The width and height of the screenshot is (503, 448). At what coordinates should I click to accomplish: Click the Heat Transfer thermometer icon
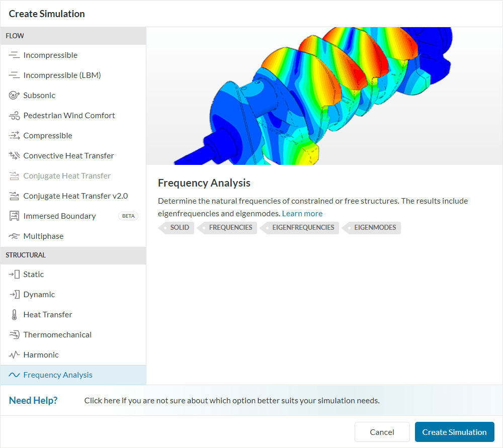[x=14, y=315]
